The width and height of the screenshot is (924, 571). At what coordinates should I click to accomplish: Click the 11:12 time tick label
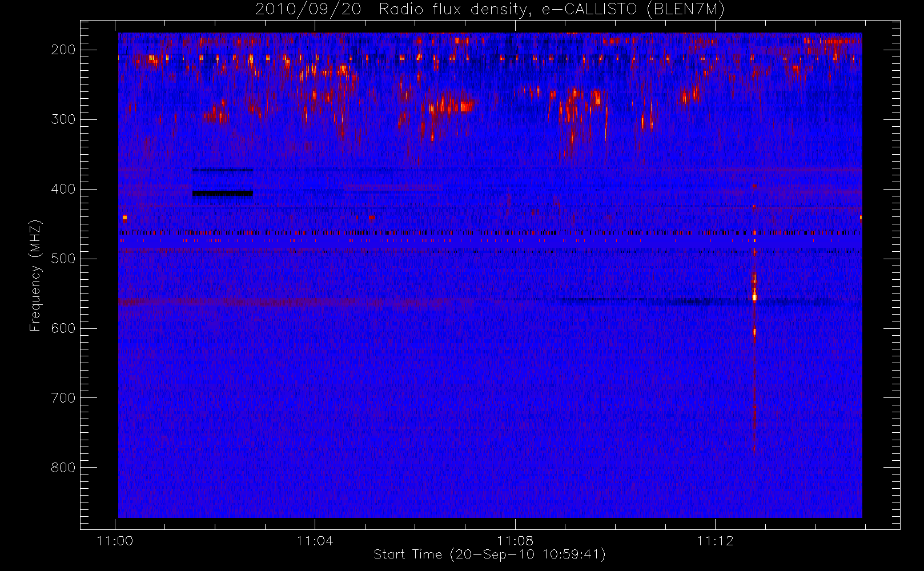coord(715,540)
